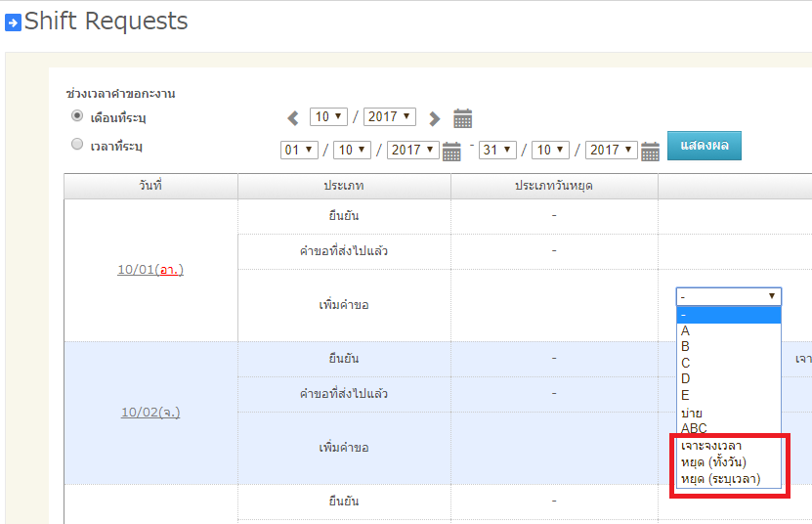
Task: Open calendar icon beside month/year selector
Action: tap(463, 118)
